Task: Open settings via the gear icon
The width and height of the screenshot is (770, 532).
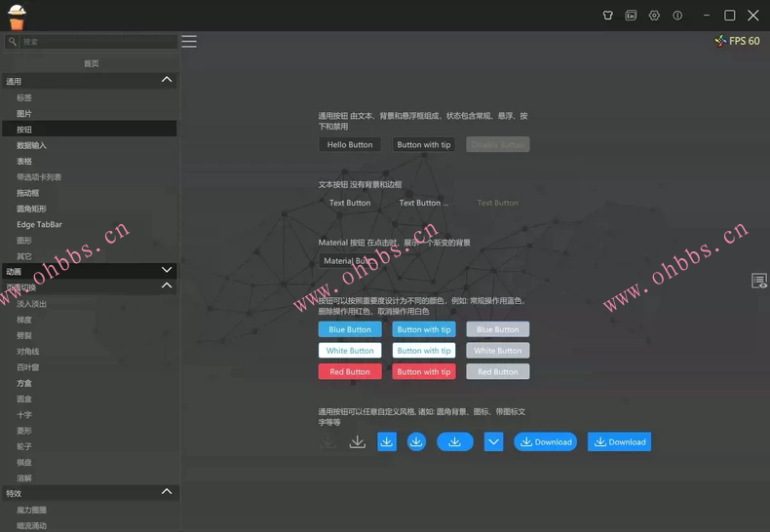Action: pos(654,16)
